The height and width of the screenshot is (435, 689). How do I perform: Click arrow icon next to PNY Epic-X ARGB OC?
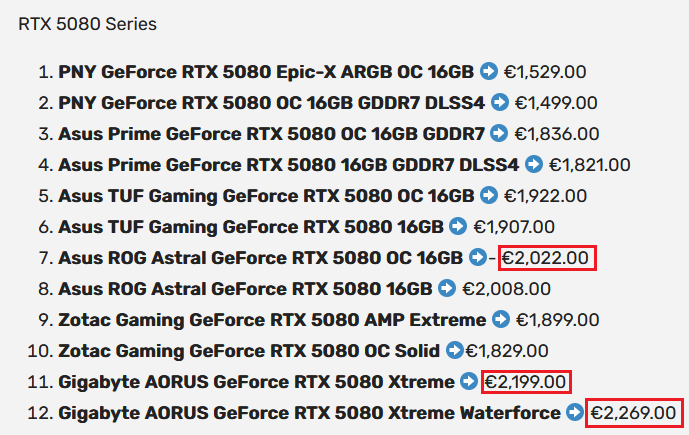tap(489, 71)
